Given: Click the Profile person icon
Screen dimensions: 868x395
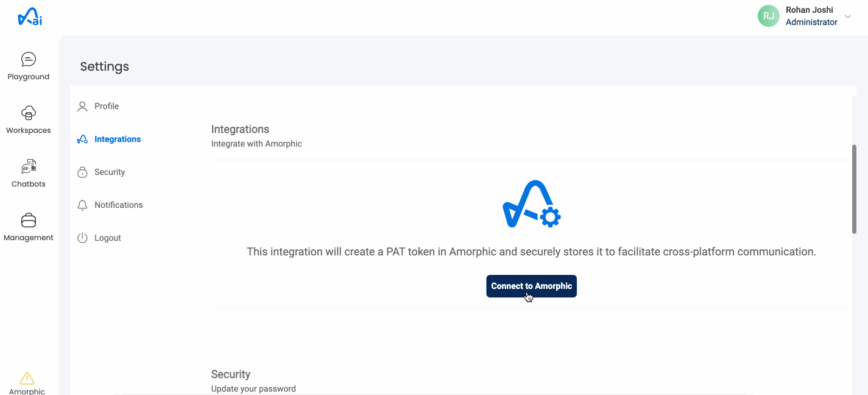Looking at the screenshot, I should [83, 107].
